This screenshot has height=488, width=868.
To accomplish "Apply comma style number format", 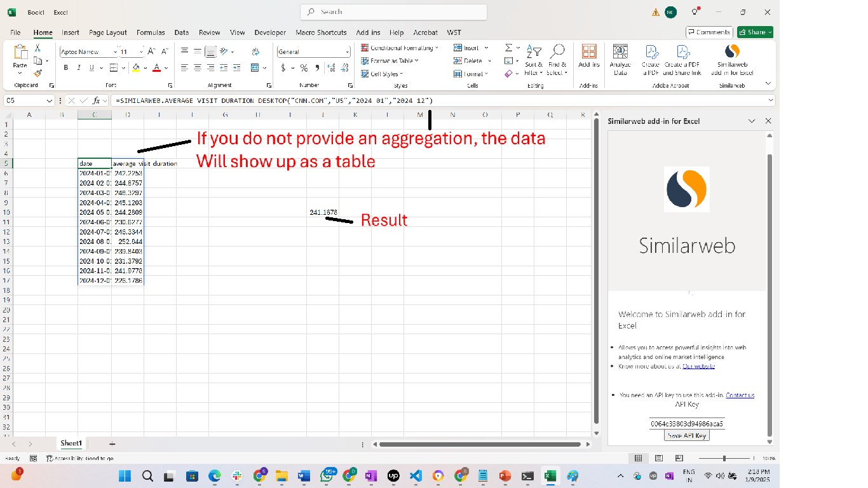I will 316,68.
